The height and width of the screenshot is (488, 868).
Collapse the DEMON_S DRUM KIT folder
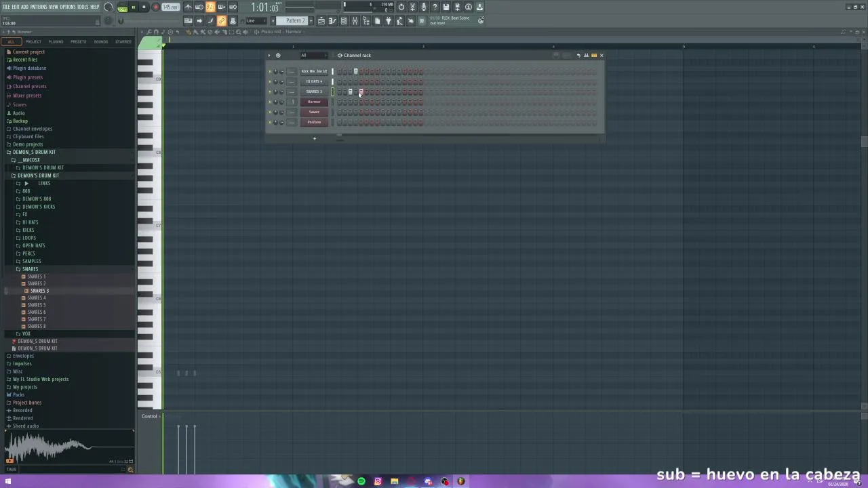[34, 152]
